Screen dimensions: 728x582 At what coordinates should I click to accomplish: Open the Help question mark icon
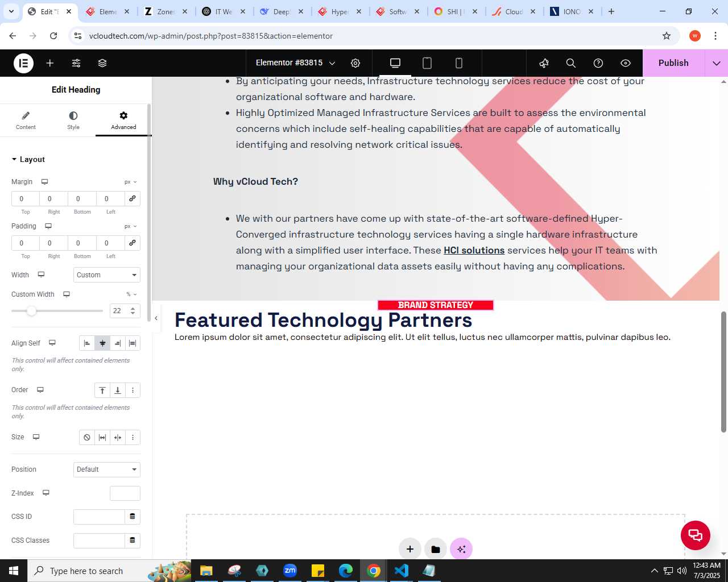point(598,63)
